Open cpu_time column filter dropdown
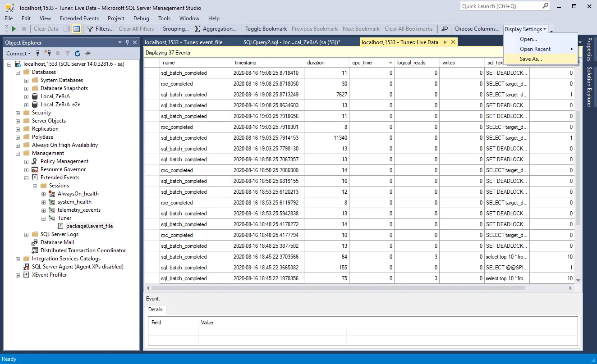 (390, 63)
